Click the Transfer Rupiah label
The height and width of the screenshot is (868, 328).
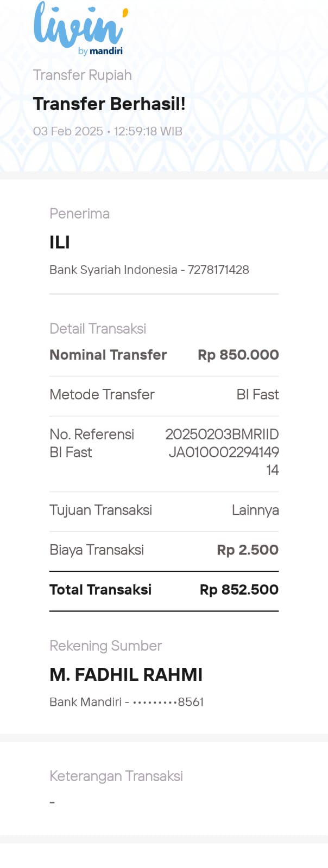[83, 75]
